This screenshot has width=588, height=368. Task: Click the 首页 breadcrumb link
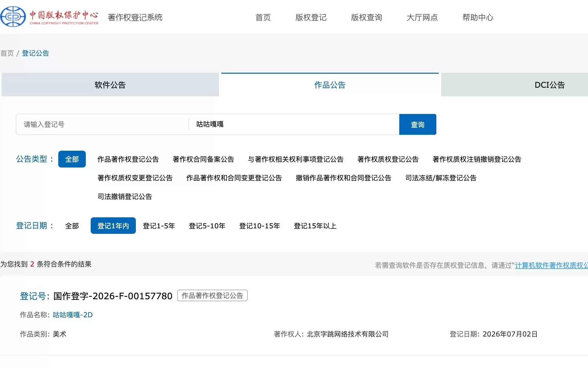(7, 53)
